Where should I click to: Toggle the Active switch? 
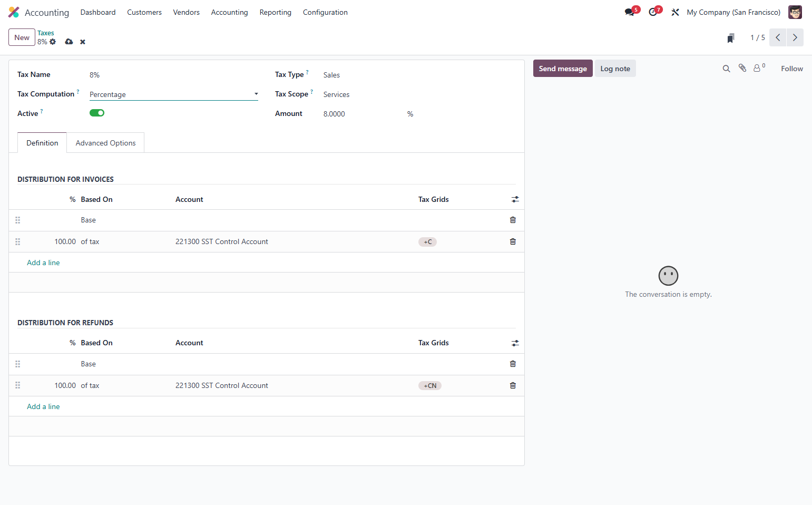click(97, 113)
